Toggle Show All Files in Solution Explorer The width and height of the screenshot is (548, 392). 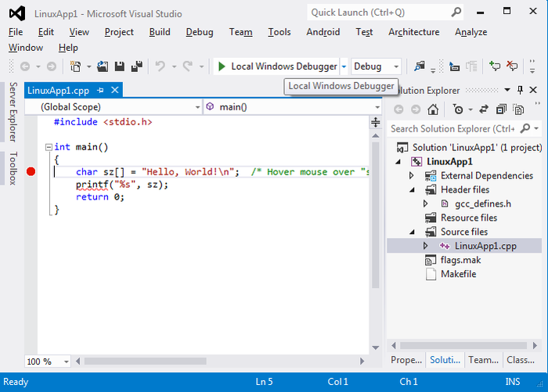(518, 110)
